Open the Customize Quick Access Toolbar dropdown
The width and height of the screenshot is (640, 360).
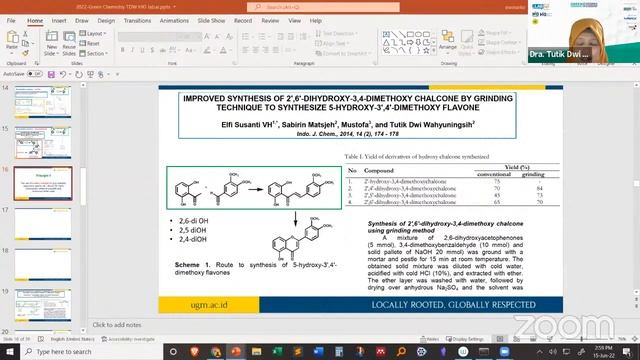tap(117, 74)
